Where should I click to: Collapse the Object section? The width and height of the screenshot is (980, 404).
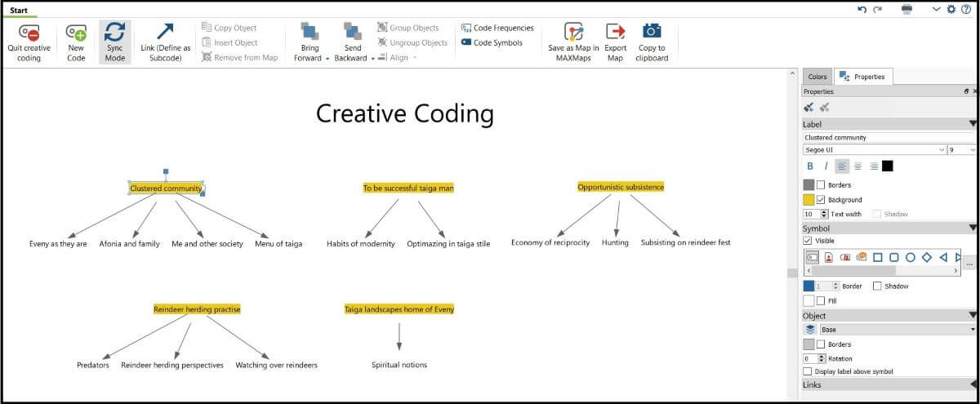[972, 315]
